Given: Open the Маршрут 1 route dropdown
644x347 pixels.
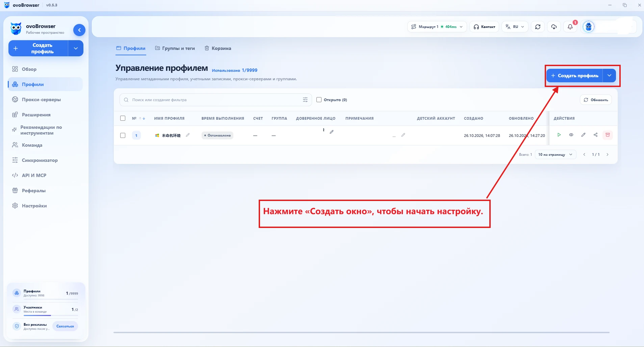Looking at the screenshot, I should [437, 27].
